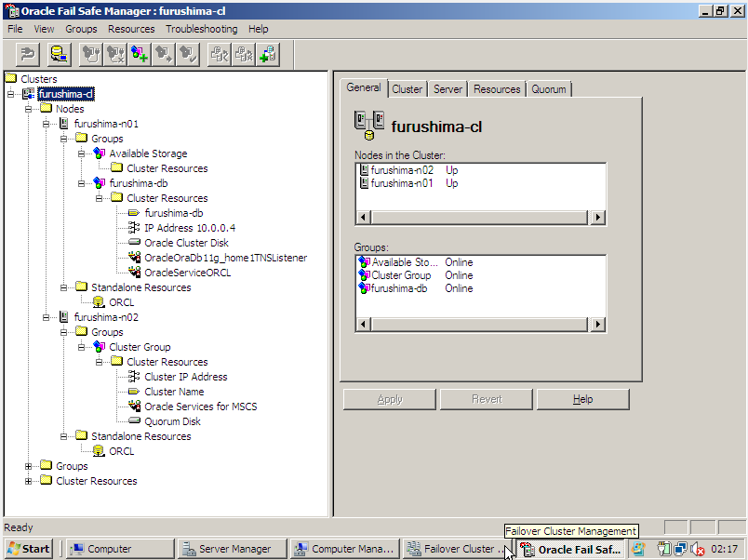
Task: Expand the top-level Cluster Resources folder
Action: pos(28,481)
